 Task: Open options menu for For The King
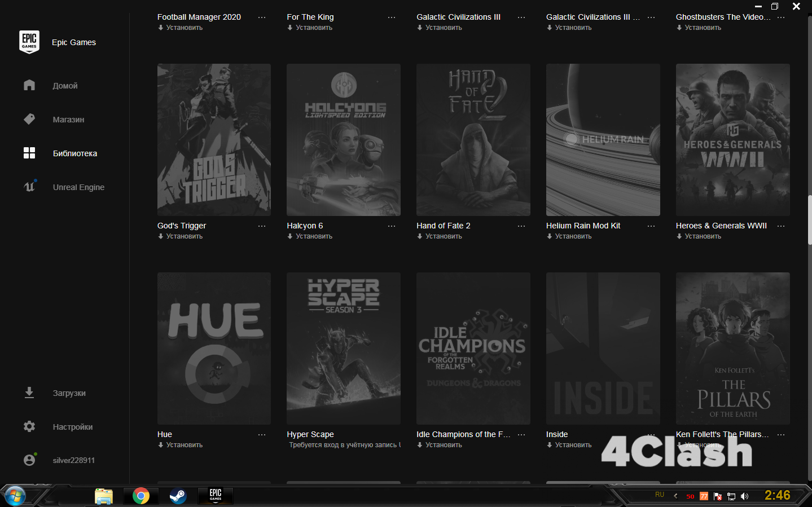pos(392,17)
